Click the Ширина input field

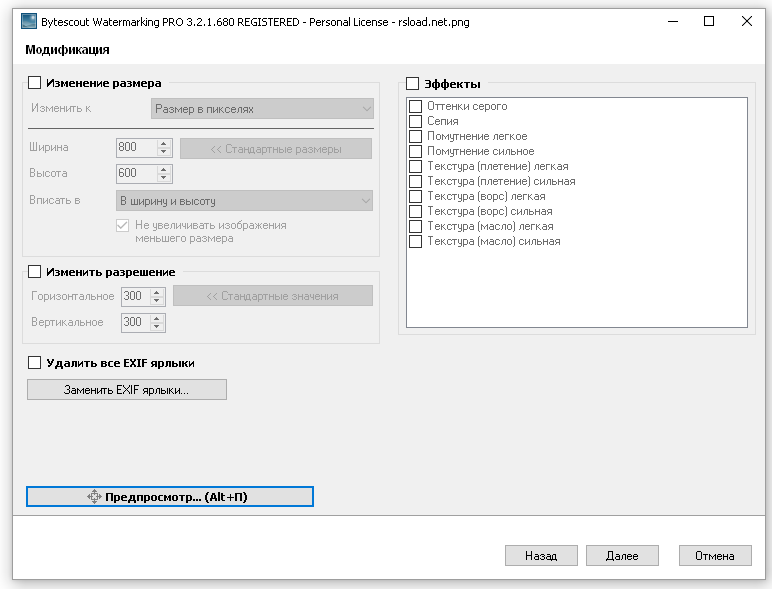pos(137,147)
